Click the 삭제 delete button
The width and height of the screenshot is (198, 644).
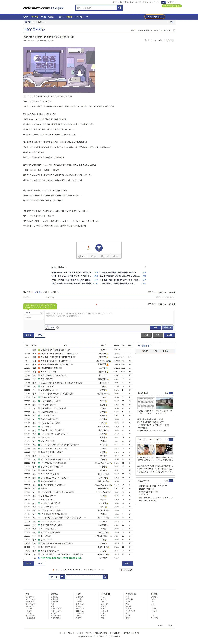coord(158,335)
